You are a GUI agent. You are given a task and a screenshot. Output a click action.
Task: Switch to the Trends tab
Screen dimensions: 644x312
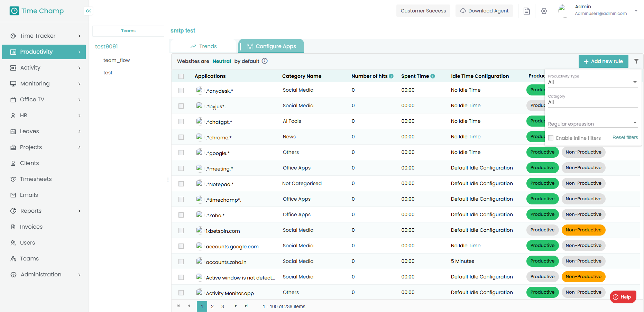tap(203, 46)
